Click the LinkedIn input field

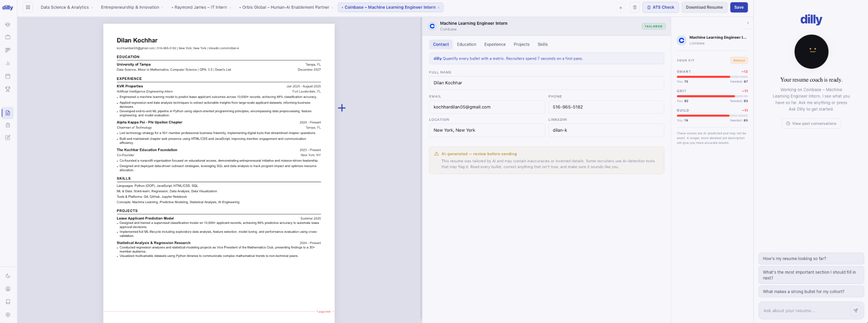point(606,130)
